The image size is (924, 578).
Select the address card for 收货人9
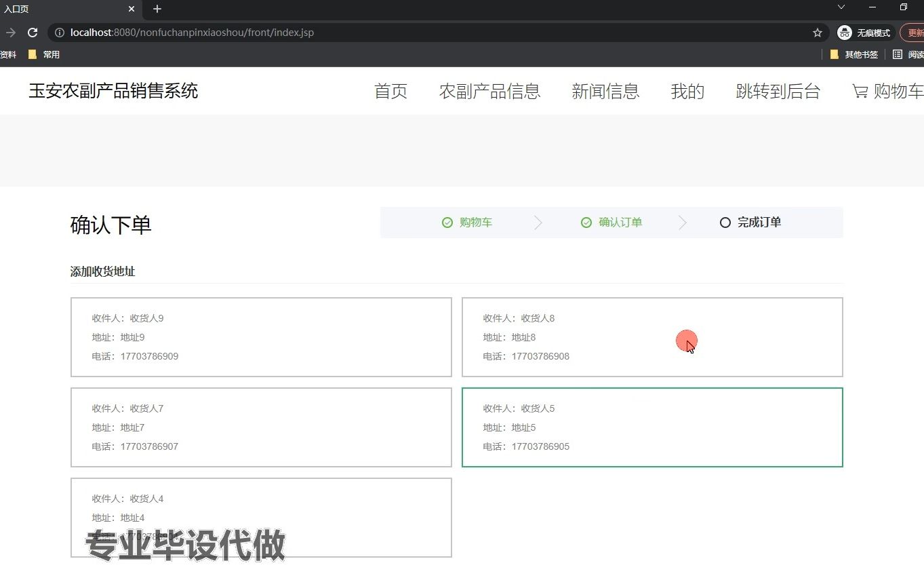pyautogui.click(x=261, y=337)
